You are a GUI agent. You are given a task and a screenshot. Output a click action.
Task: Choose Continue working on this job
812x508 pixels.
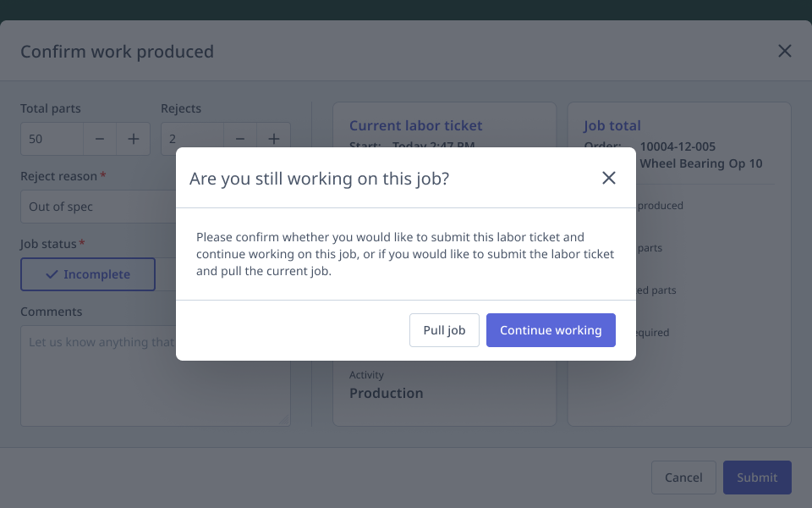[551, 330]
